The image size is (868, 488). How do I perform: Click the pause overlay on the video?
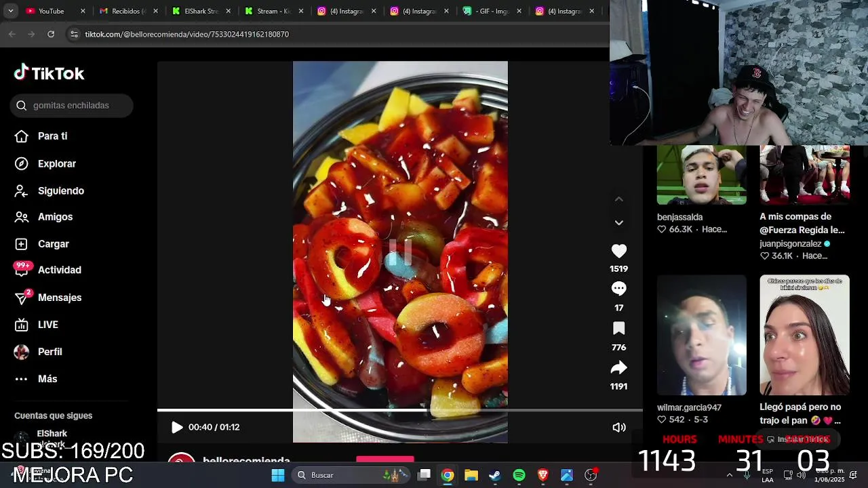(400, 253)
